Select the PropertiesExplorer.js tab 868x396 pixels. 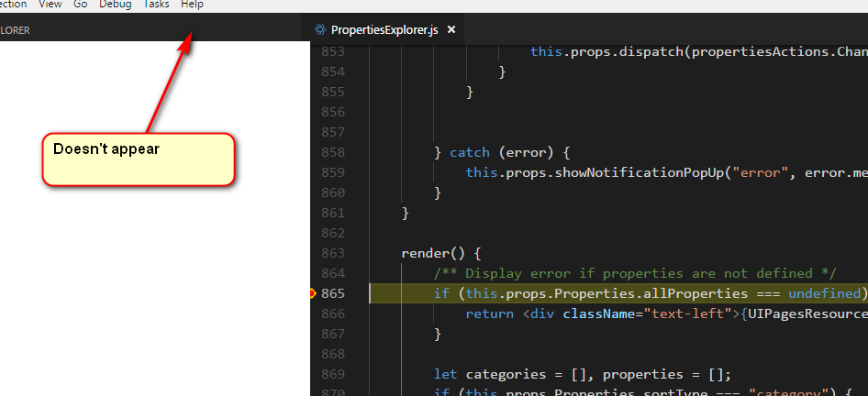[x=384, y=30]
